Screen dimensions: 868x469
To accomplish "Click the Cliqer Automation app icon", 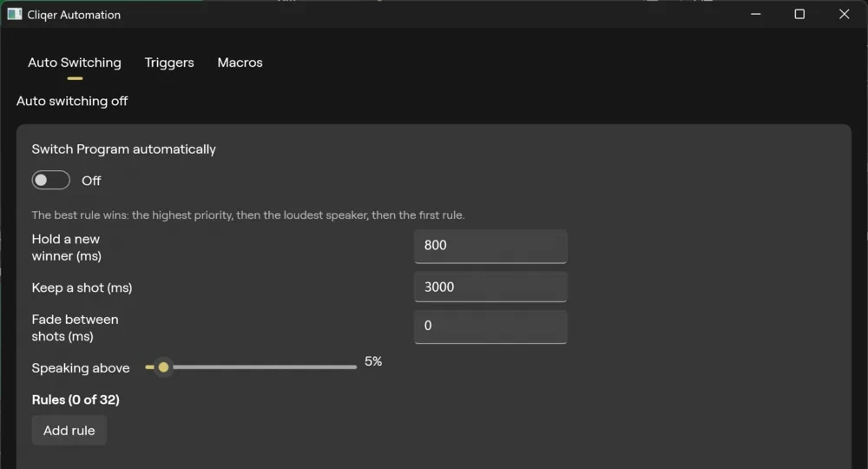I will tap(15, 15).
